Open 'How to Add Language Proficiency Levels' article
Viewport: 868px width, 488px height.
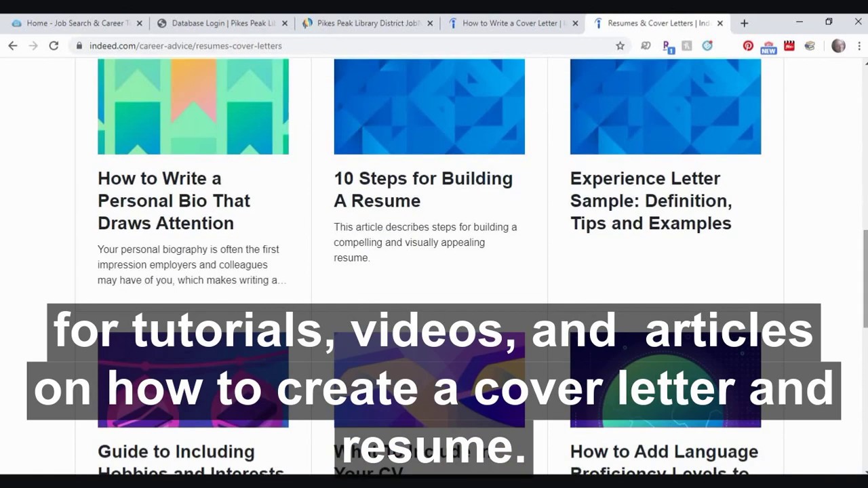click(x=664, y=461)
